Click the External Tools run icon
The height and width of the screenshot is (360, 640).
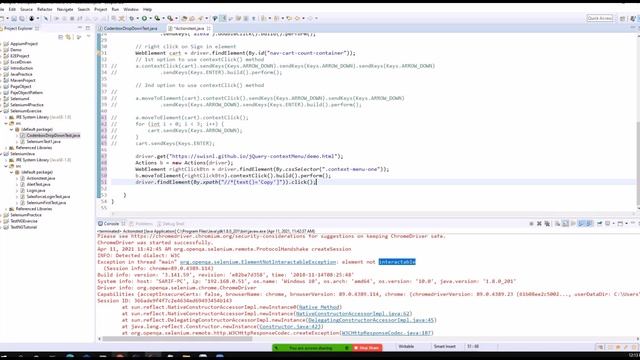[x=170, y=18]
